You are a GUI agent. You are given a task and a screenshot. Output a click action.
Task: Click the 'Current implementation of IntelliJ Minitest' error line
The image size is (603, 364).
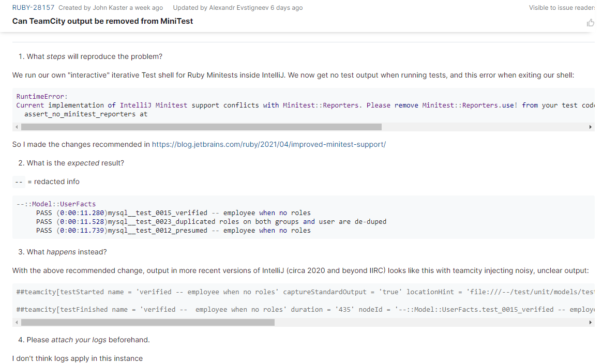coord(305,105)
